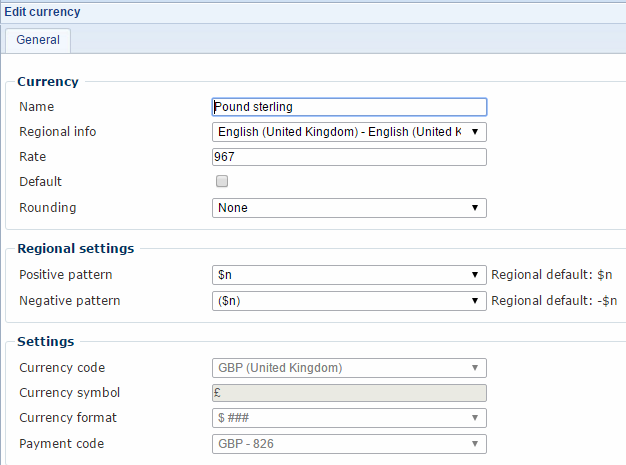Image resolution: width=626 pixels, height=465 pixels.
Task: Open the Regional info dropdown
Action: (348, 132)
